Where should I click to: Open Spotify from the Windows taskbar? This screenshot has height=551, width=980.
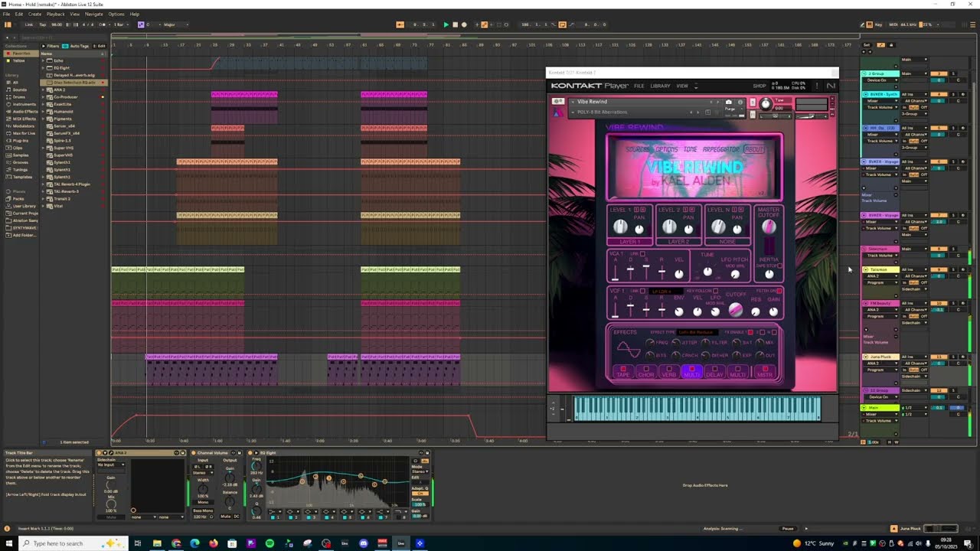[269, 543]
